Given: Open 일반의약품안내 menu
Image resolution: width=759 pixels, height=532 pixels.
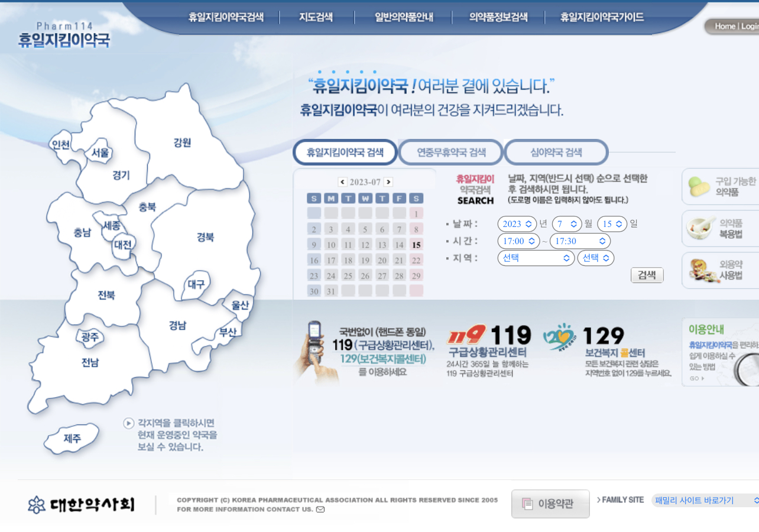Looking at the screenshot, I should coord(404,17).
